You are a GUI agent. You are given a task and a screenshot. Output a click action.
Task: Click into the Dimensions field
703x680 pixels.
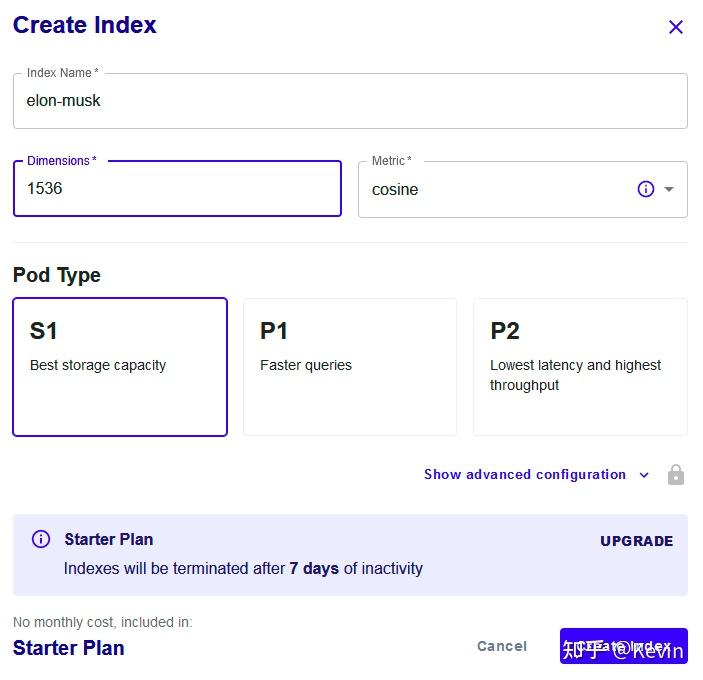point(177,188)
